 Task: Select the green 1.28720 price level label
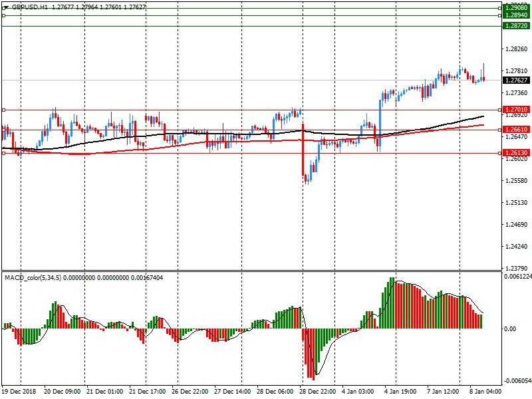[515, 25]
